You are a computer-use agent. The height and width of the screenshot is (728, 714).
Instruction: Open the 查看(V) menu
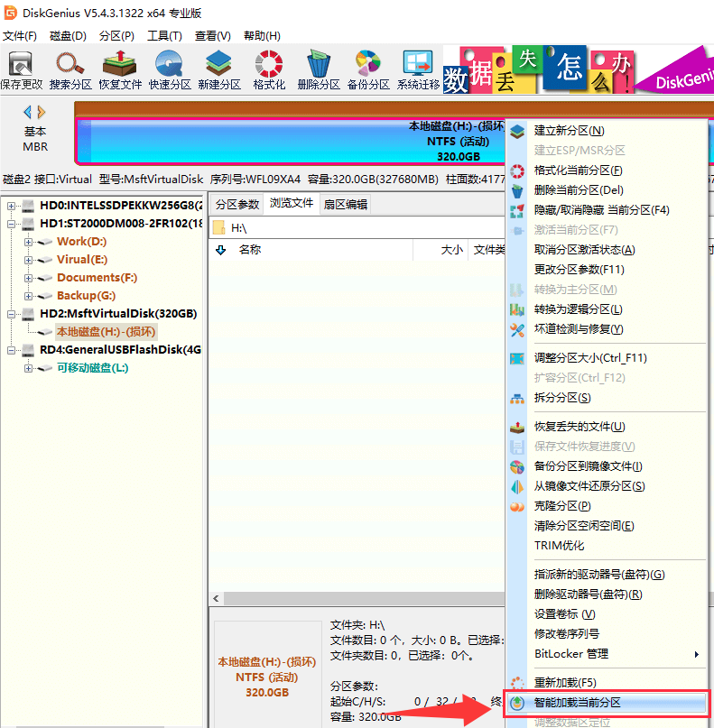click(213, 36)
